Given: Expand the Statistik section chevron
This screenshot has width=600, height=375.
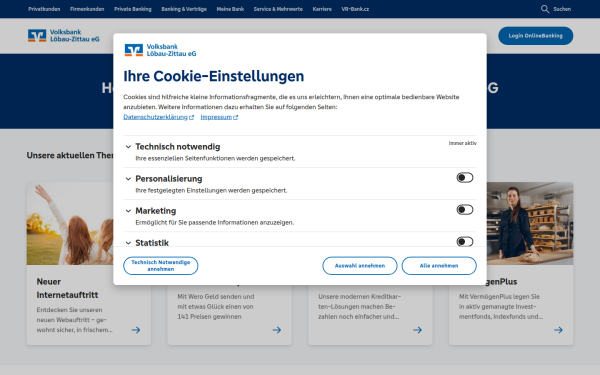Looking at the screenshot, I should click(x=128, y=243).
